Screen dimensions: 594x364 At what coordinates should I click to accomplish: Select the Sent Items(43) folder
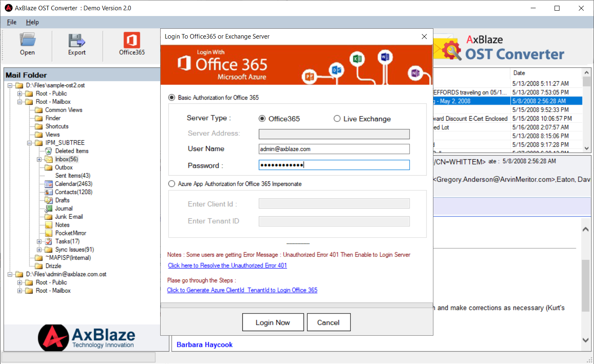coord(73,176)
